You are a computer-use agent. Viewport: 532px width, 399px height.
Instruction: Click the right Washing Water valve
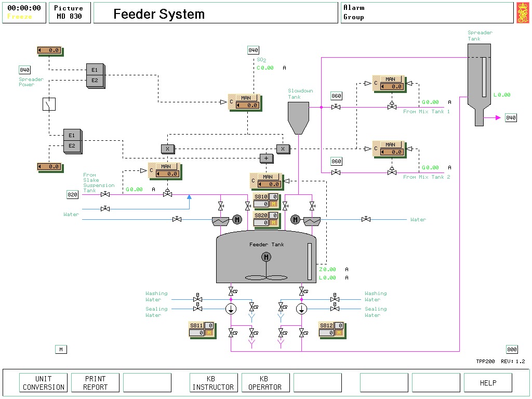pyautogui.click(x=335, y=298)
